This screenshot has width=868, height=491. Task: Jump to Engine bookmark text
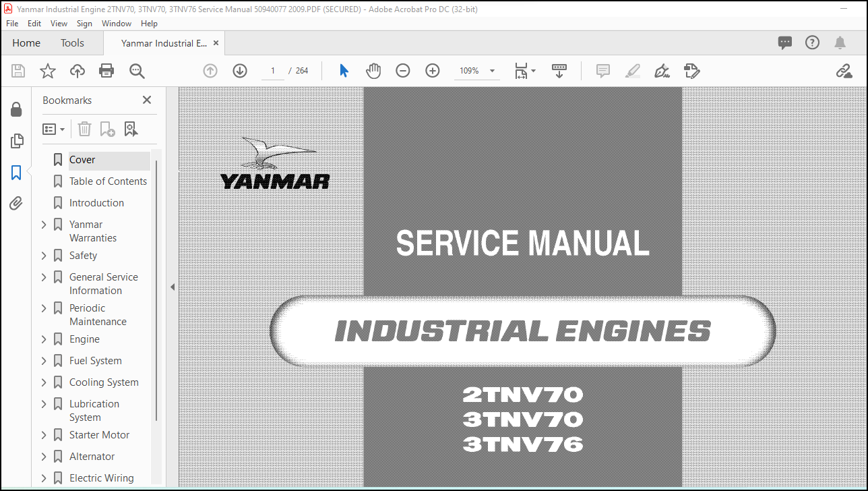point(84,339)
